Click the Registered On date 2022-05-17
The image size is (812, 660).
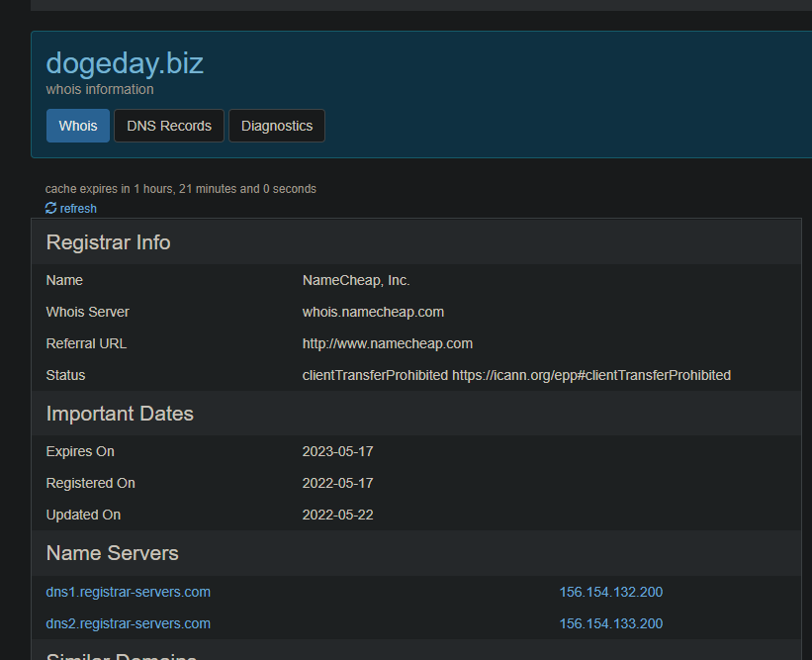[x=337, y=483]
